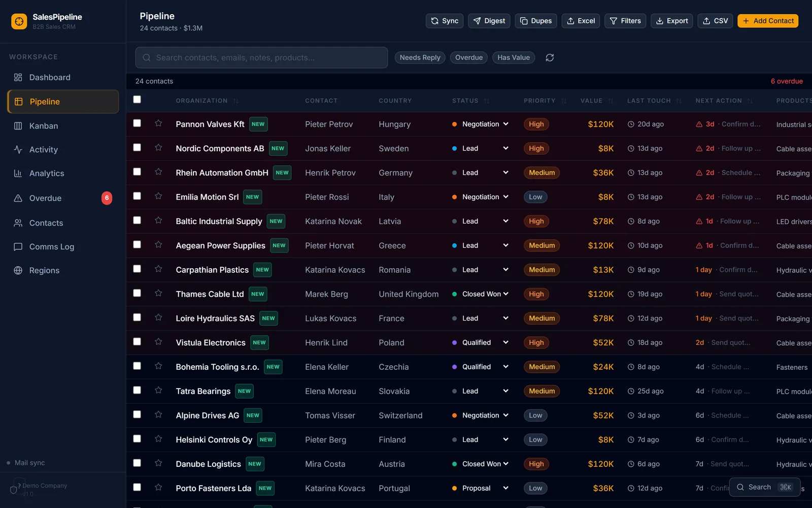Sort the Value column via its icon

[611, 101]
